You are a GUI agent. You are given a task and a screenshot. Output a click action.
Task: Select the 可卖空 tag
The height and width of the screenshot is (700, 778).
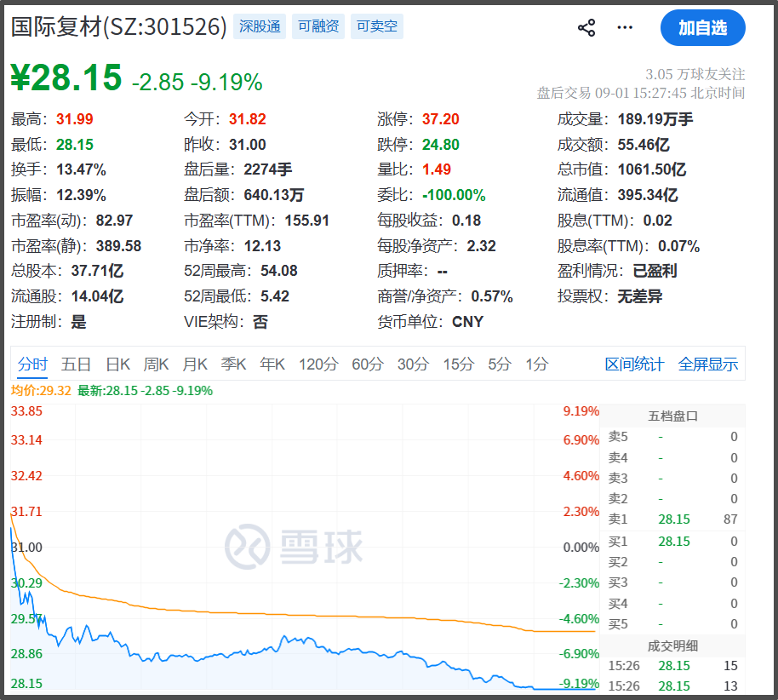coord(376,26)
